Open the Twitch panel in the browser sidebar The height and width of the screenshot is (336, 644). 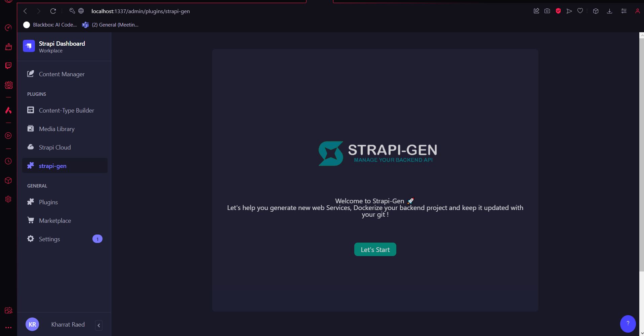pos(8,66)
